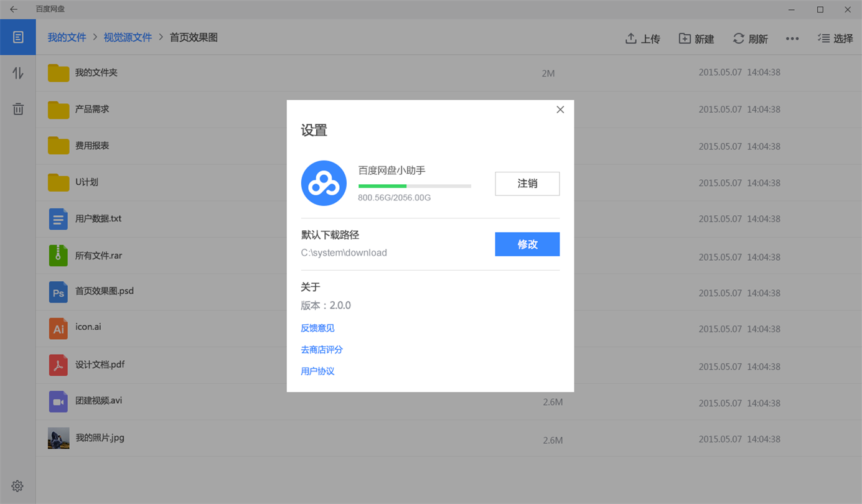862x504 pixels.
Task: Click the back arrow in title bar
Action: (x=14, y=9)
